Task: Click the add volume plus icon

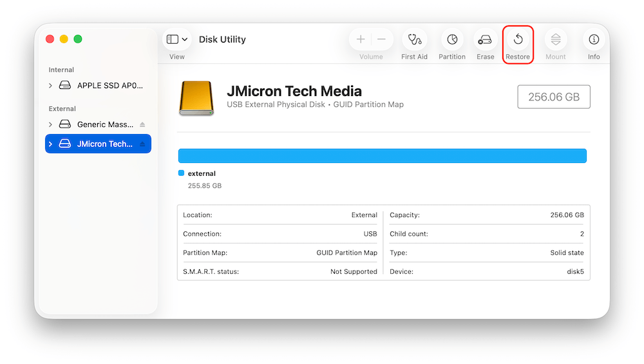Action: click(361, 40)
